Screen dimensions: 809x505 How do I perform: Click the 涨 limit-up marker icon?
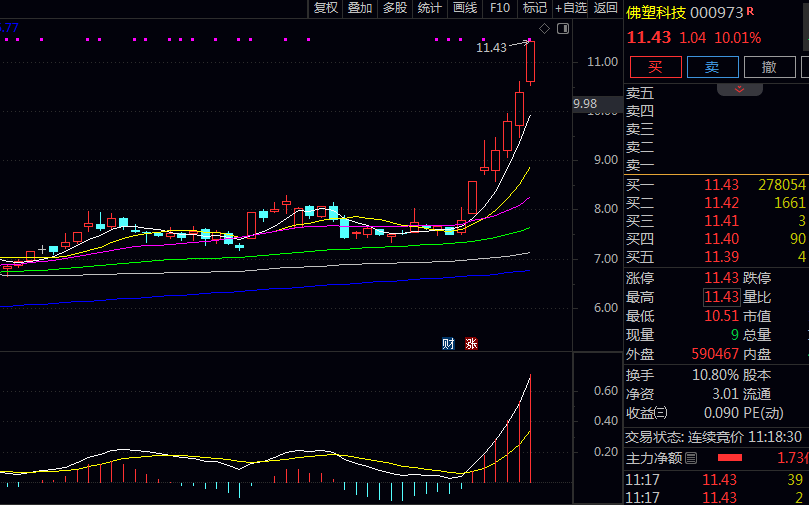click(x=471, y=344)
